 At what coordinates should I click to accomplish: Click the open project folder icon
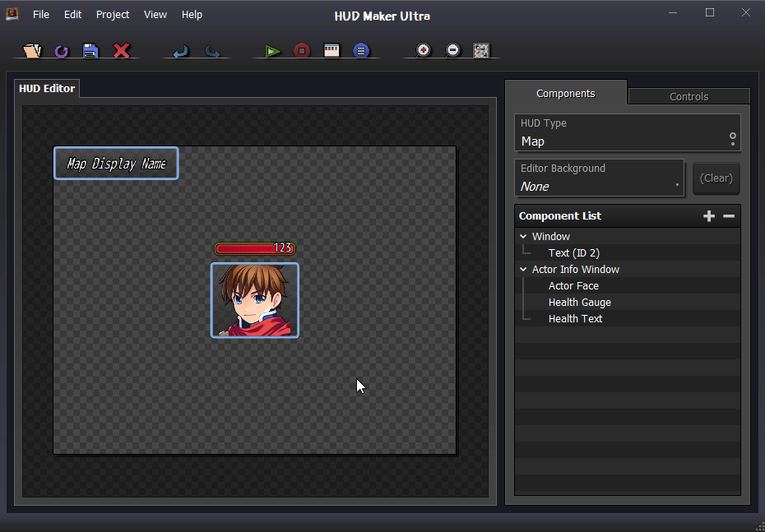32,51
